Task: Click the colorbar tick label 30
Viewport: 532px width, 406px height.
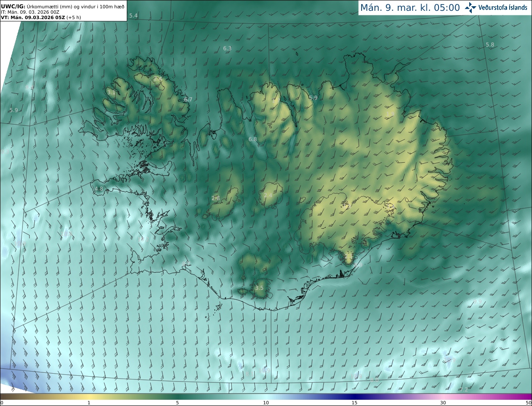Action: coord(443,403)
